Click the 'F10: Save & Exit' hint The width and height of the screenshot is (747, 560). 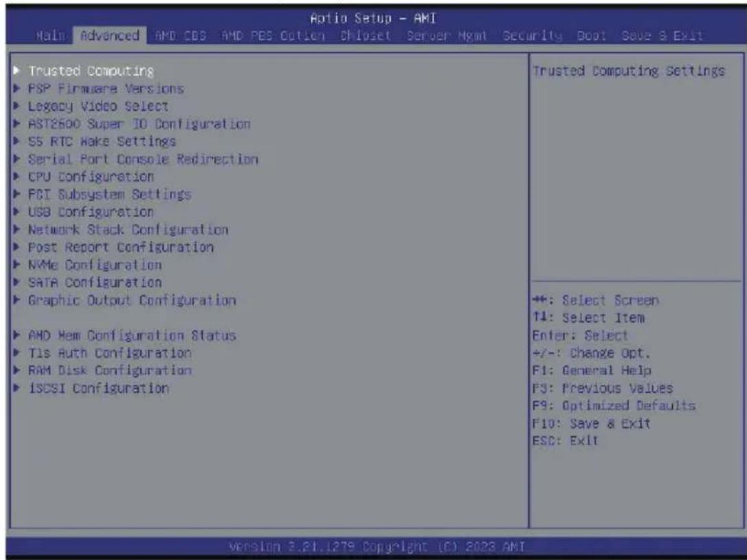[592, 423]
